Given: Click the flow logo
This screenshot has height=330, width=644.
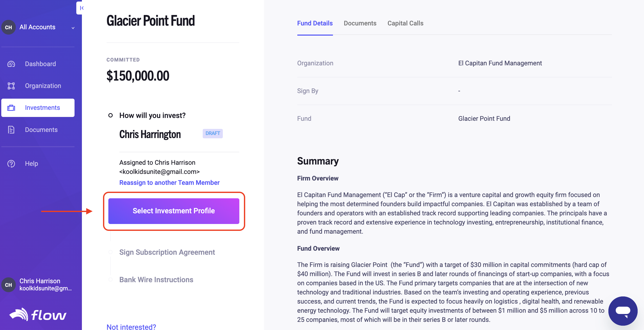Looking at the screenshot, I should click(x=38, y=315).
